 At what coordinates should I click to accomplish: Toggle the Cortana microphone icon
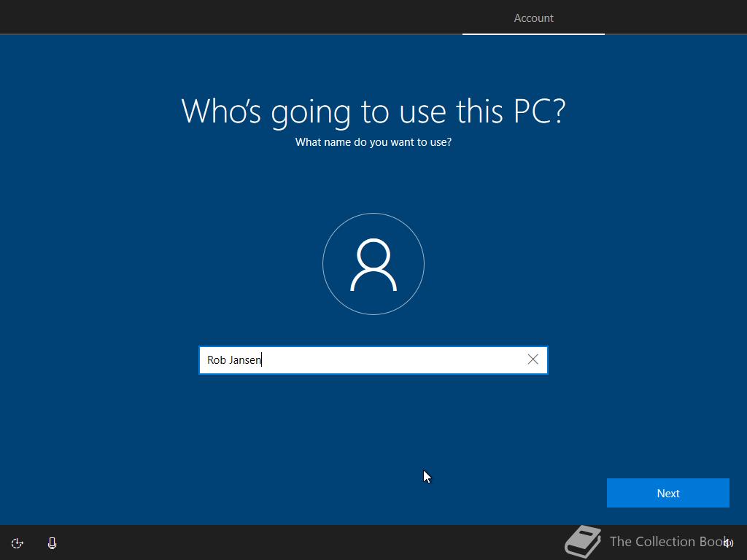click(x=53, y=543)
